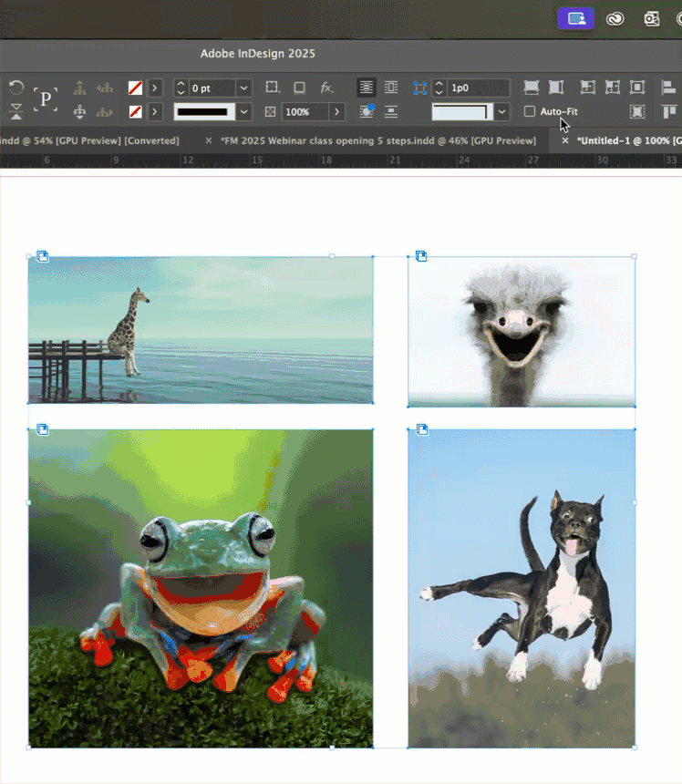Select the Select Container icon
The height and width of the screenshot is (784, 682).
click(x=79, y=88)
